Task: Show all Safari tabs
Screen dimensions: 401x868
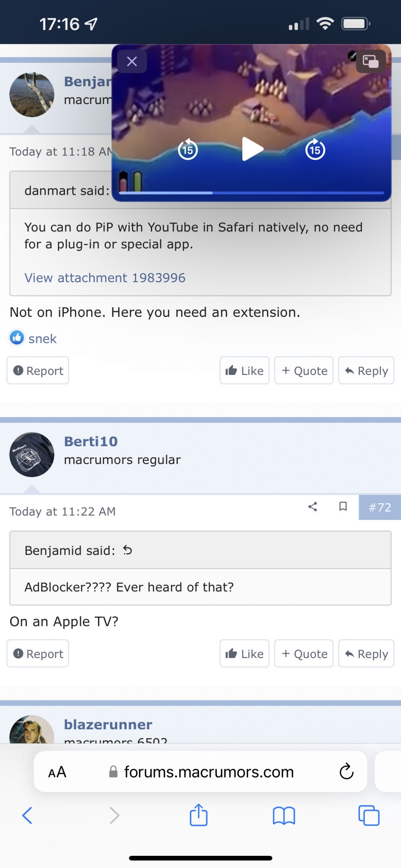Action: (x=368, y=815)
